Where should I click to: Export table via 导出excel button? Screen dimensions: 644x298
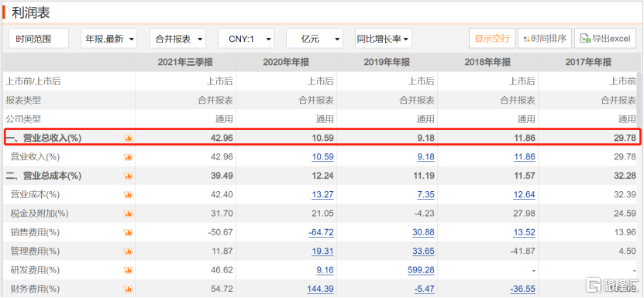click(x=605, y=39)
